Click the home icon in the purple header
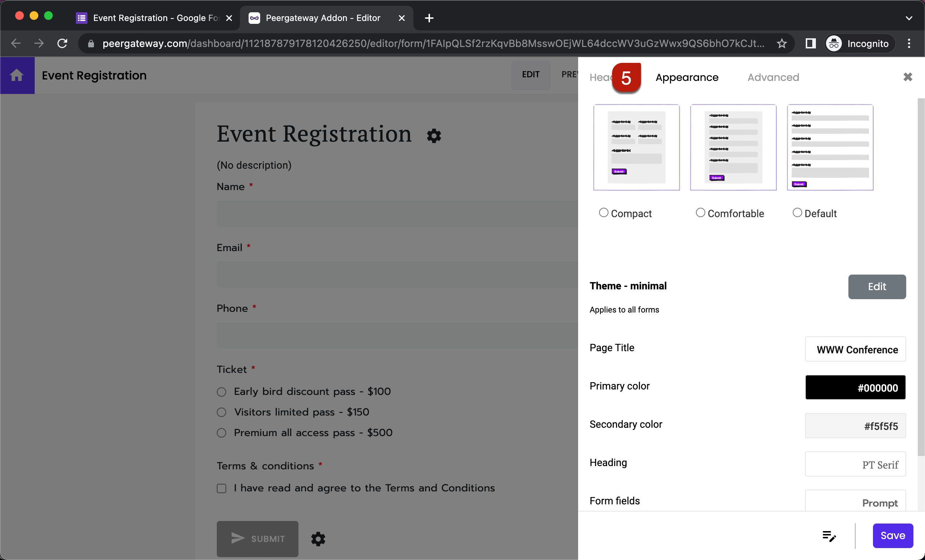Screen dimensions: 925x560 click(x=17, y=75)
